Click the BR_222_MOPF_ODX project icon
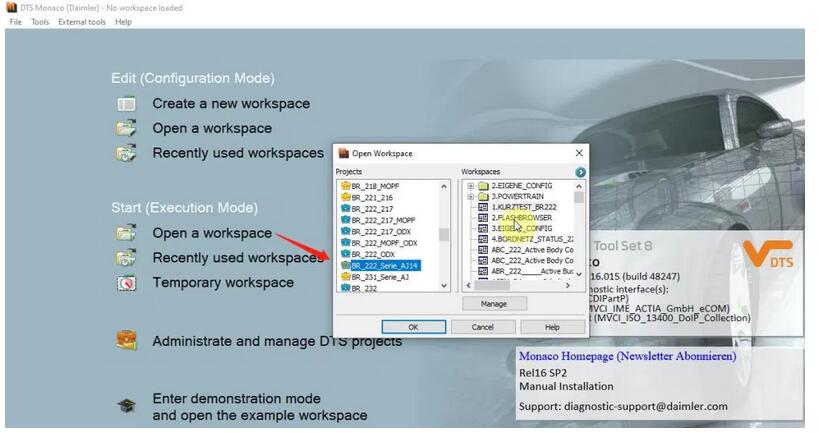 [346, 243]
